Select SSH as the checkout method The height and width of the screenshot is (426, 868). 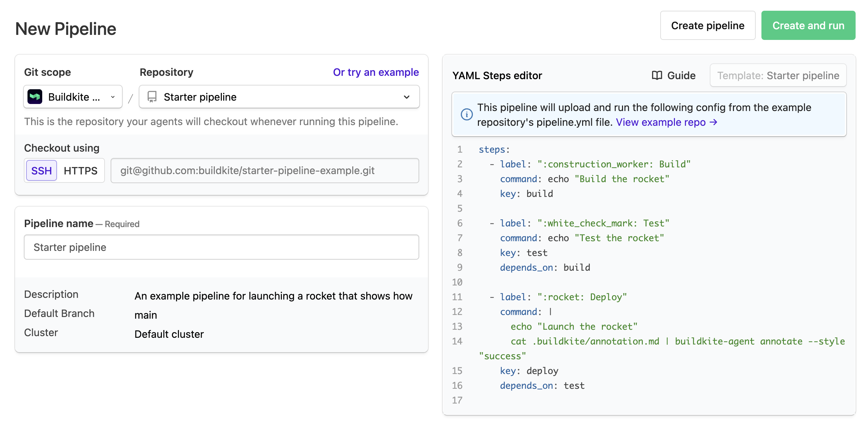coord(41,170)
